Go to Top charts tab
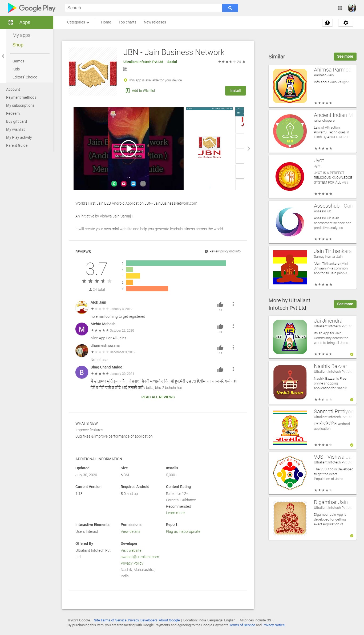This screenshot has height=635, width=364. point(127,22)
